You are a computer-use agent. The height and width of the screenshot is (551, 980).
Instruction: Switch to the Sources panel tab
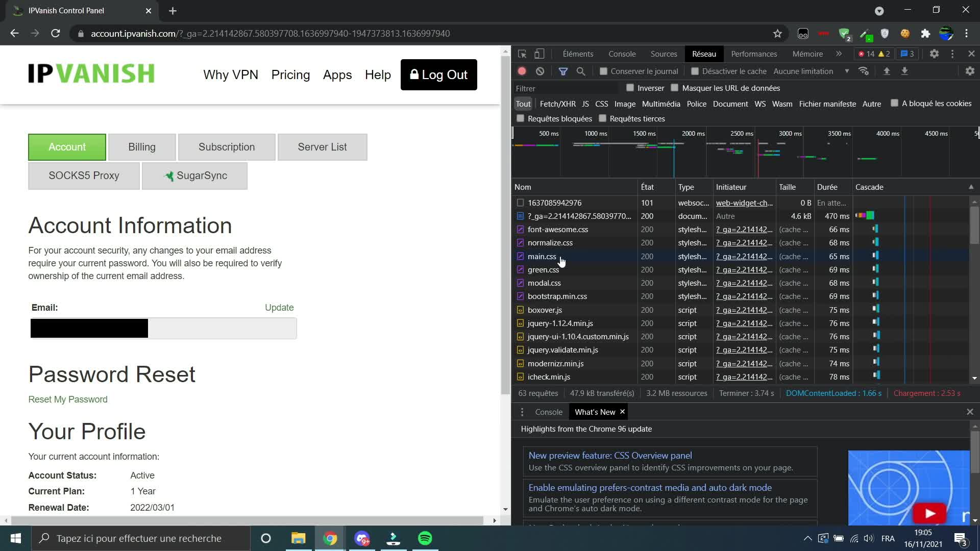664,54
